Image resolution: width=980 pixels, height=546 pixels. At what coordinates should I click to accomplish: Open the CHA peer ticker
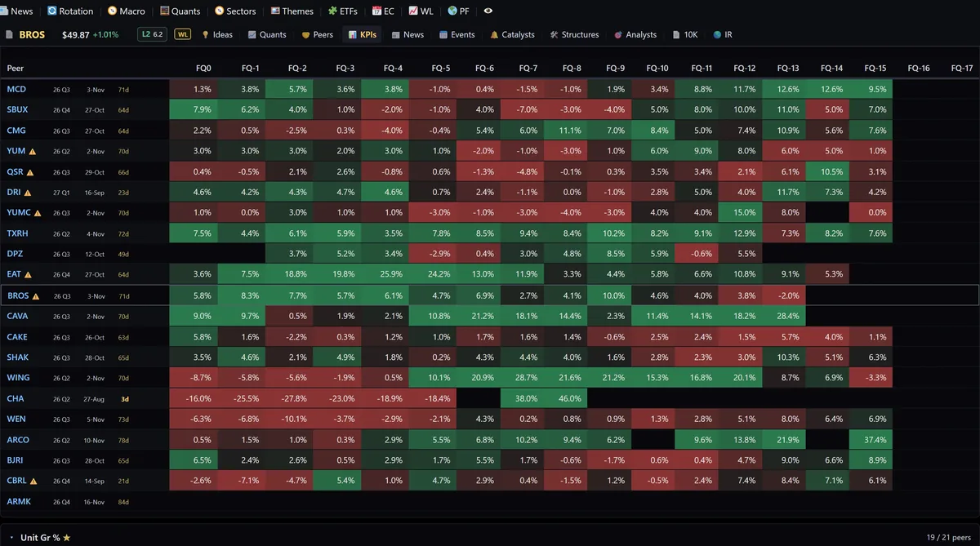[x=16, y=398]
